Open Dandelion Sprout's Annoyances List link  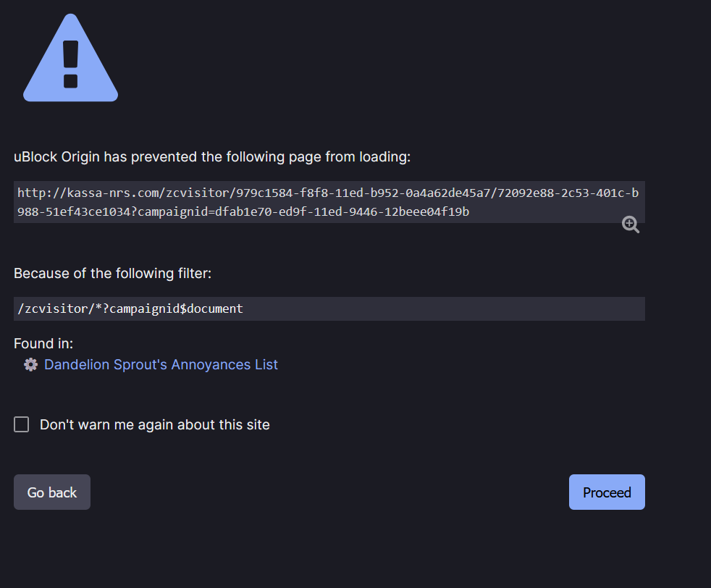(x=161, y=365)
